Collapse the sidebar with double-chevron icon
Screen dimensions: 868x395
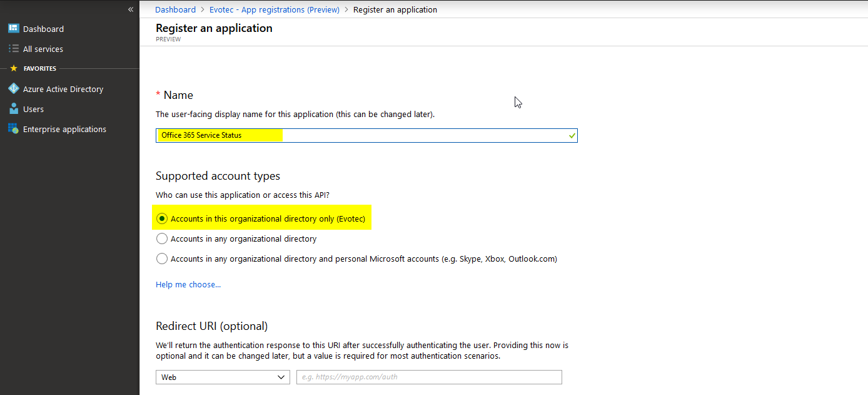pyautogui.click(x=131, y=9)
